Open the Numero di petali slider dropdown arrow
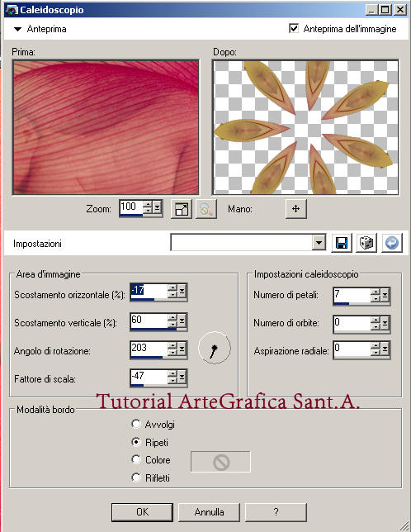 (385, 295)
